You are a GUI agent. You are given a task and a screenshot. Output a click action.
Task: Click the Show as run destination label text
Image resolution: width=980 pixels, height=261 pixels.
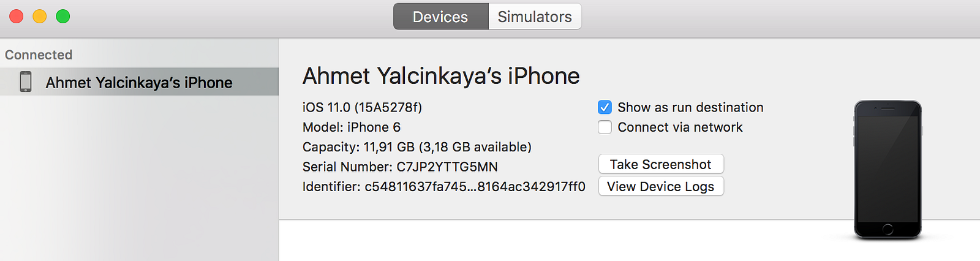point(690,108)
